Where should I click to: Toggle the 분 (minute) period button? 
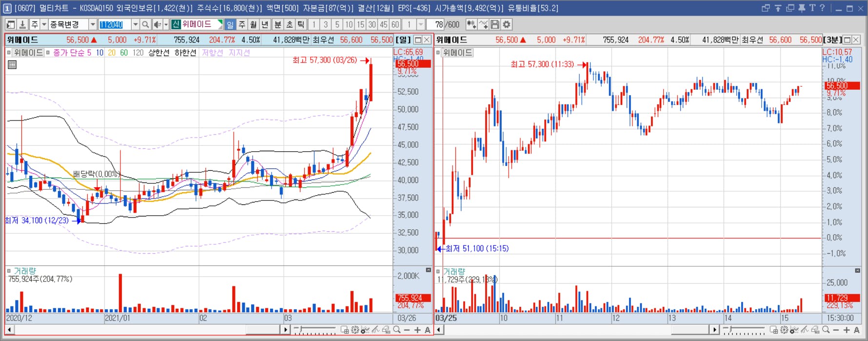pyautogui.click(x=277, y=24)
